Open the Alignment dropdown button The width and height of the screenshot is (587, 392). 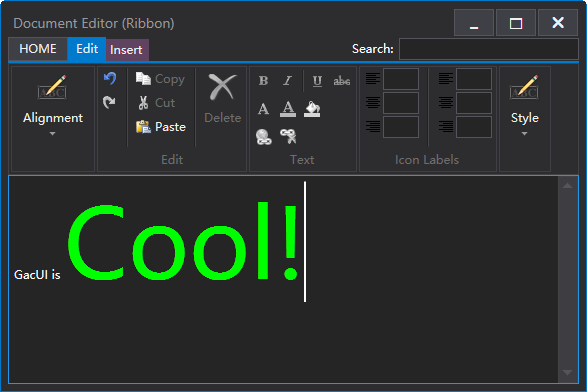pos(53,119)
